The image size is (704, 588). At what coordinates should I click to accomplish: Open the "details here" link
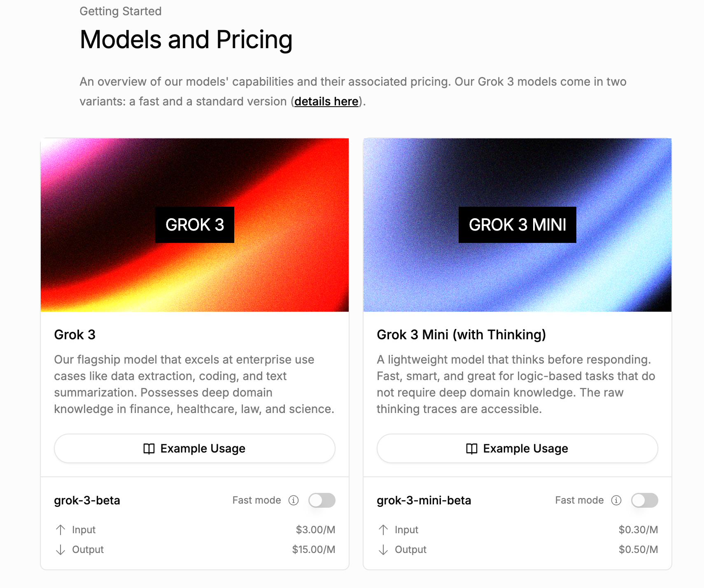(x=326, y=101)
